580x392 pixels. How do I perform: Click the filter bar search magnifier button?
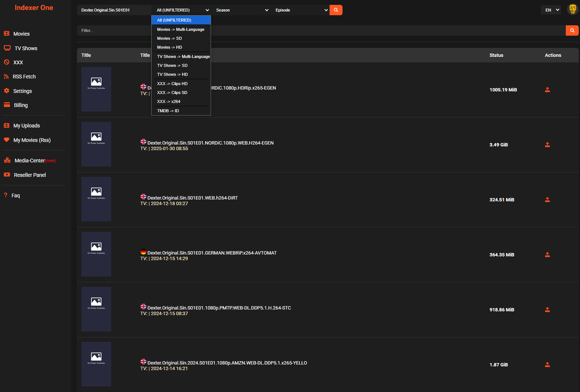tap(572, 30)
